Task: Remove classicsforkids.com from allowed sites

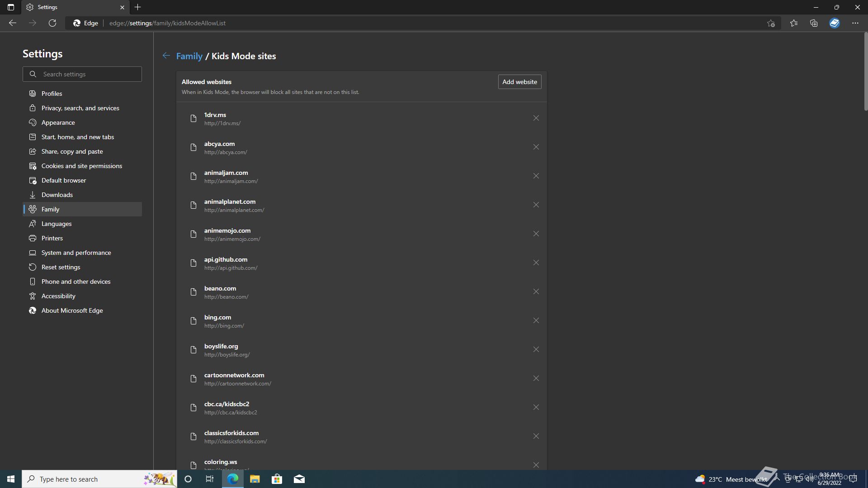Action: (x=536, y=436)
